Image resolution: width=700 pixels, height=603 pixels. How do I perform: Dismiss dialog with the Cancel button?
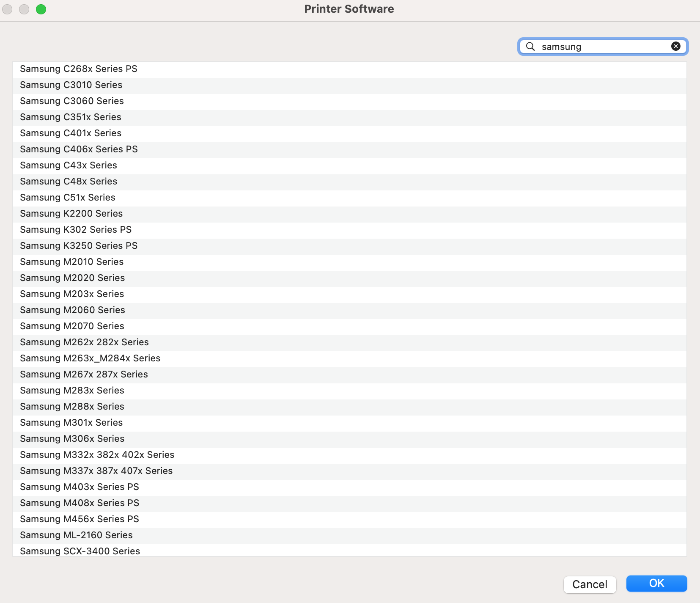590,584
